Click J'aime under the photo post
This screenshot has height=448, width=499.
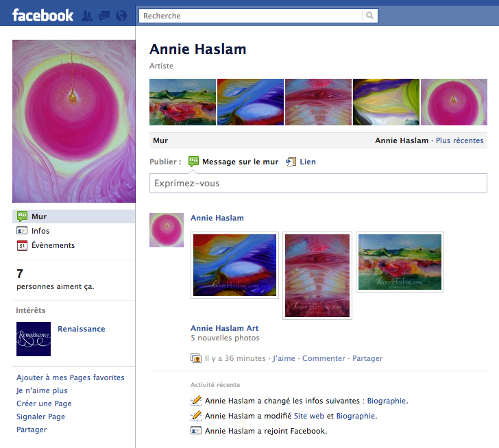coord(284,358)
